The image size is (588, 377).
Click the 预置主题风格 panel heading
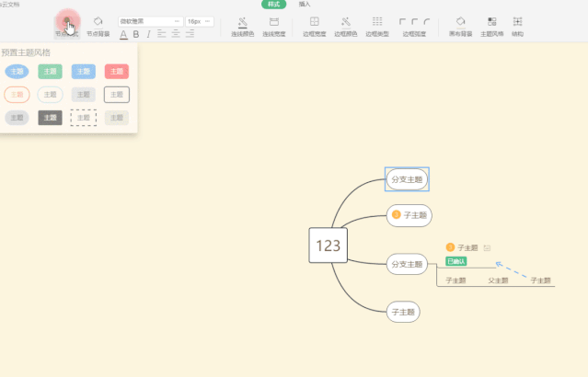coord(26,52)
